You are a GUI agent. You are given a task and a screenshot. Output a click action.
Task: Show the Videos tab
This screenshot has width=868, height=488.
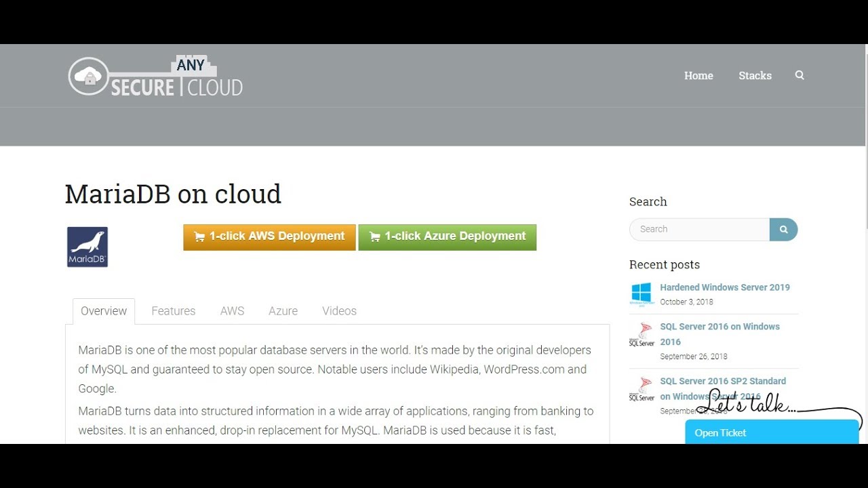pyautogui.click(x=339, y=311)
